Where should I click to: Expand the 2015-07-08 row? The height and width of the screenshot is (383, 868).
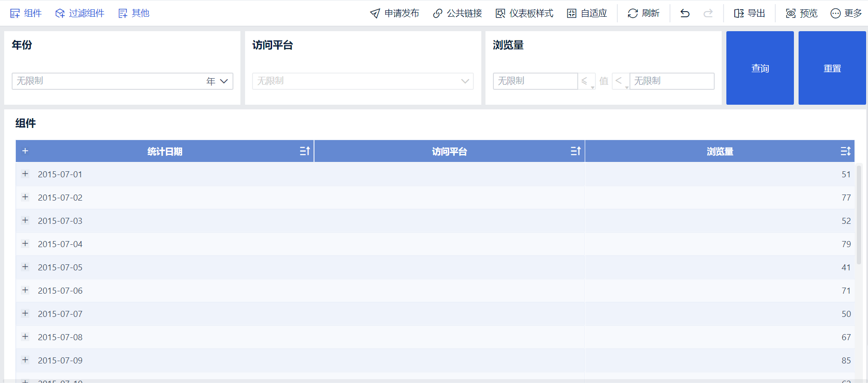click(x=25, y=336)
